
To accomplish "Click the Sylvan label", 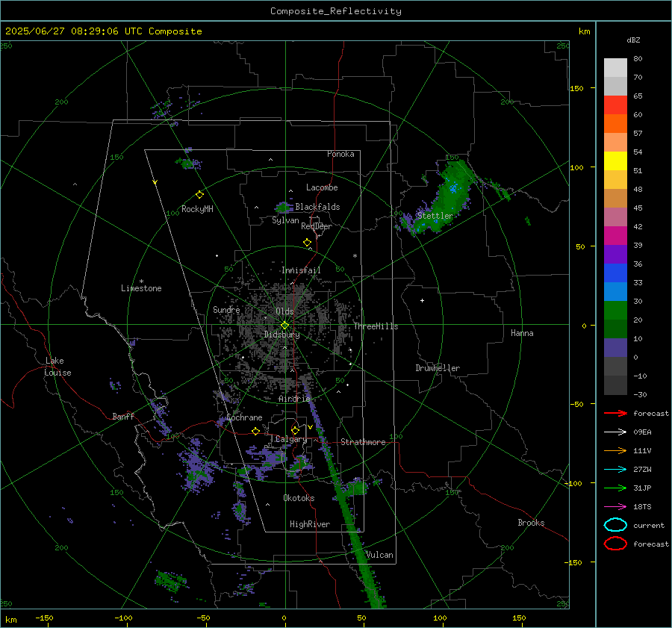I will click(285, 220).
